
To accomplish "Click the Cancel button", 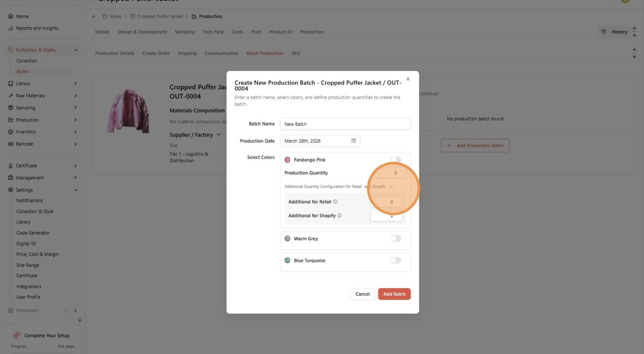I will (363, 294).
